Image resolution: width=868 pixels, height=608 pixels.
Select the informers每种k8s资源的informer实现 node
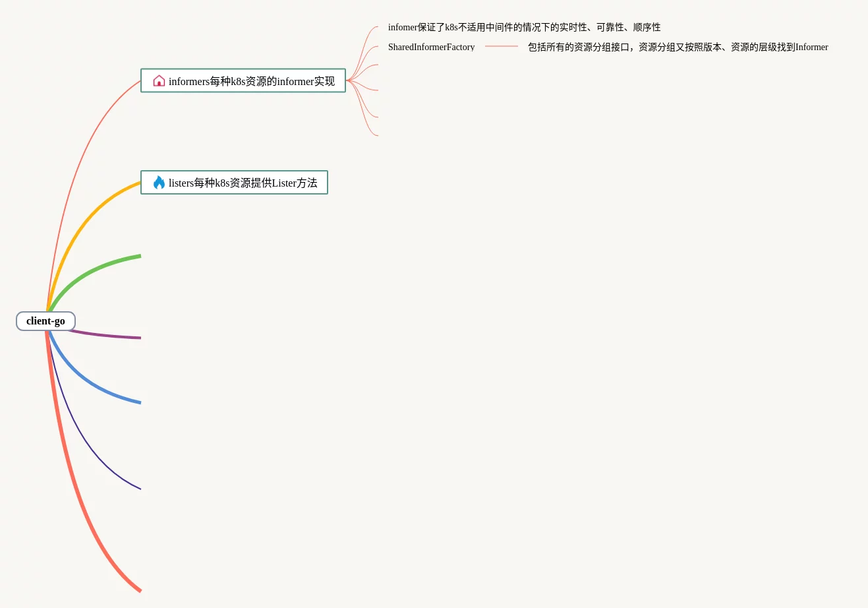(251, 81)
